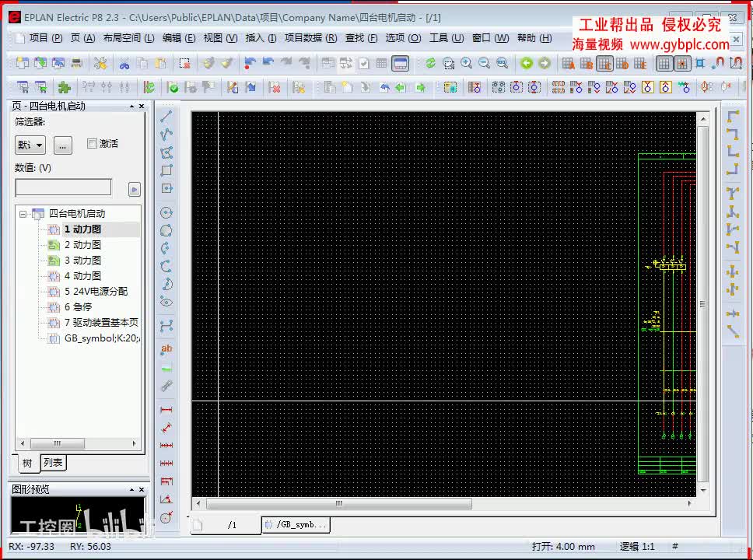This screenshot has height=560, width=753.
Task: Switch to the /GB_symb... page tab
Action: pyautogui.click(x=296, y=524)
